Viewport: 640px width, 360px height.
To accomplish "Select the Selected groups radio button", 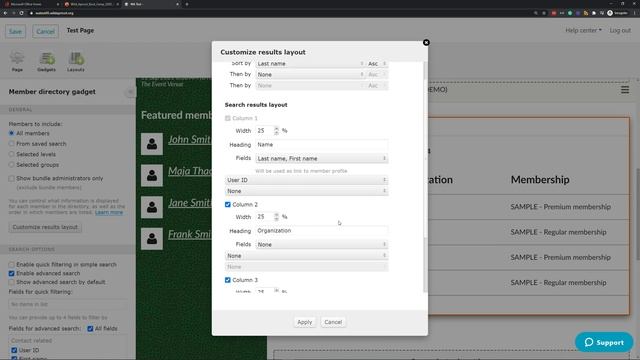I will [x=11, y=165].
